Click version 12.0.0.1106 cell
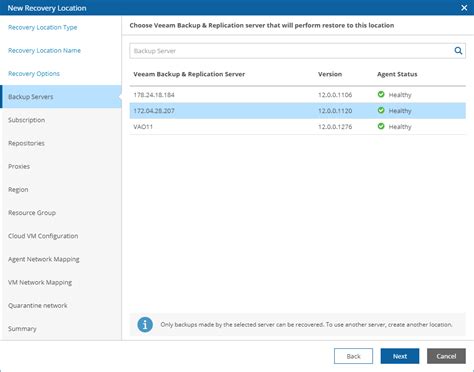The height and width of the screenshot is (372, 474). click(x=335, y=95)
